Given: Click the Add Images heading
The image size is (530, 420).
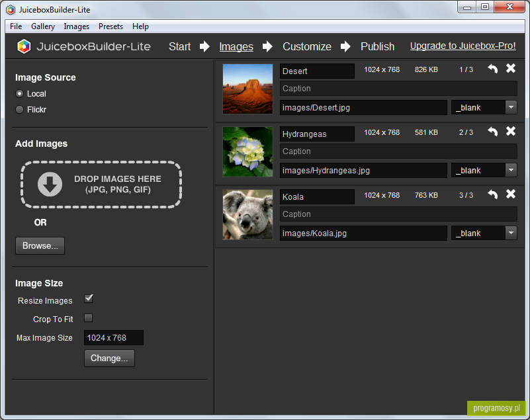Looking at the screenshot, I should point(41,144).
